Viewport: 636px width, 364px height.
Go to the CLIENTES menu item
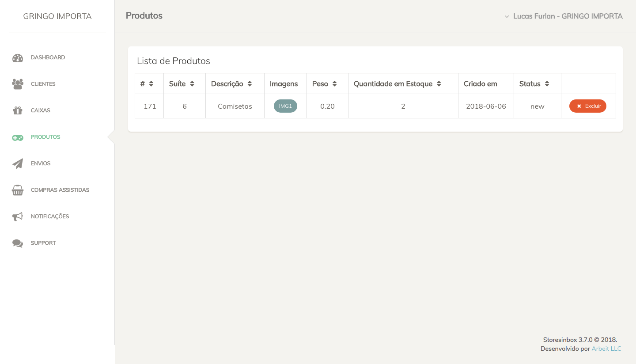[43, 84]
